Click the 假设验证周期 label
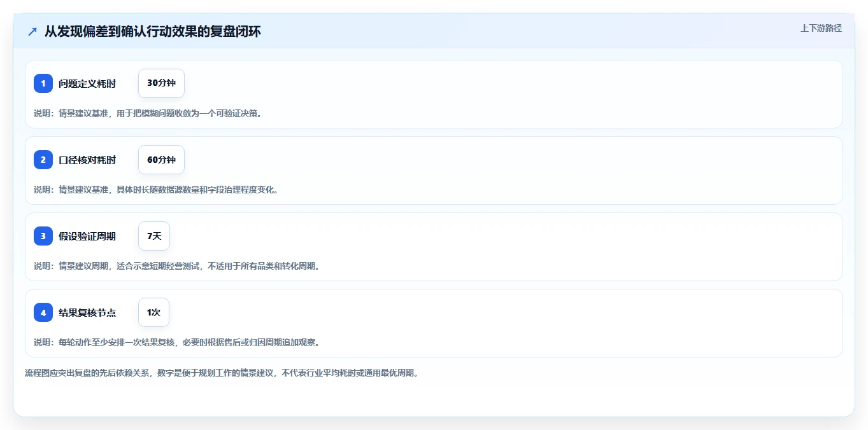 pyautogui.click(x=87, y=236)
